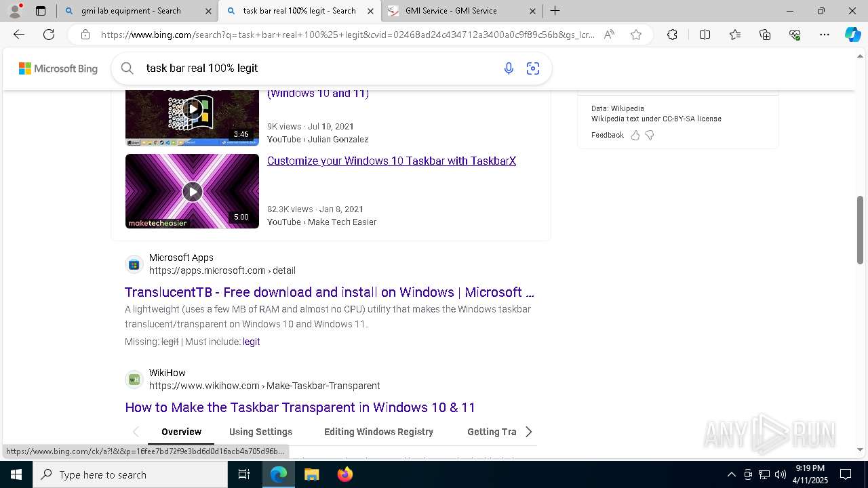Play the Julian Gonzalez video thumbnail
Viewport: 868px width, 488px height.
pos(192,117)
